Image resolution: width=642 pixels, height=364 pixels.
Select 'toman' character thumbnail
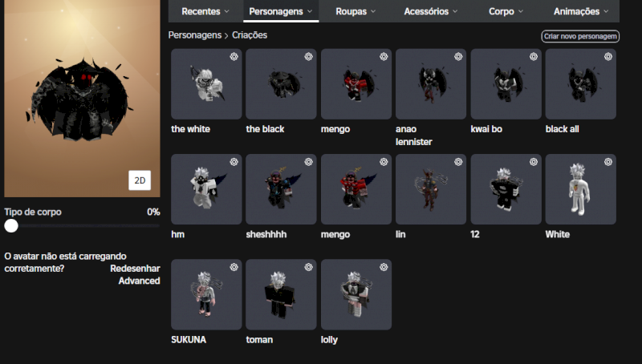click(282, 294)
